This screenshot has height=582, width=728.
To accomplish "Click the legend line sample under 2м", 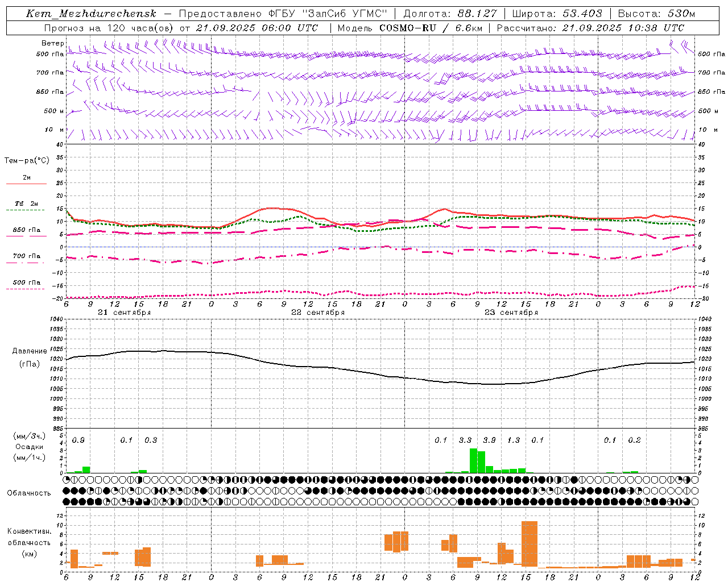I will (x=26, y=184).
